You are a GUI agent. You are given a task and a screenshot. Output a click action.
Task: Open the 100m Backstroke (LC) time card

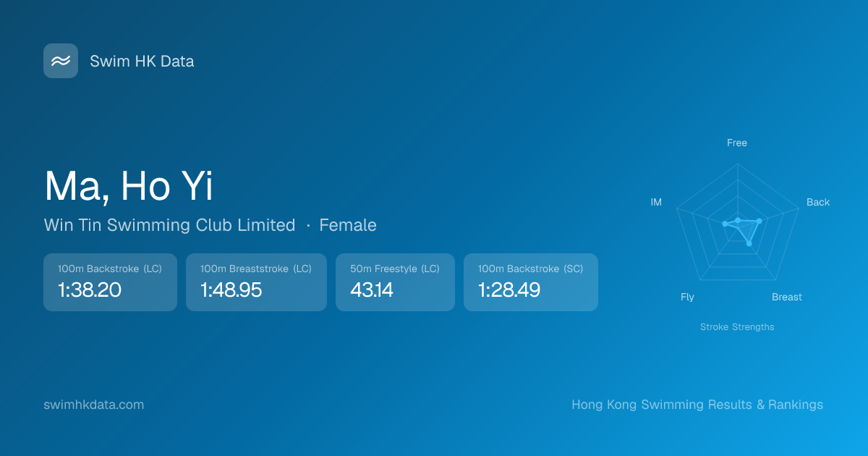click(x=110, y=282)
